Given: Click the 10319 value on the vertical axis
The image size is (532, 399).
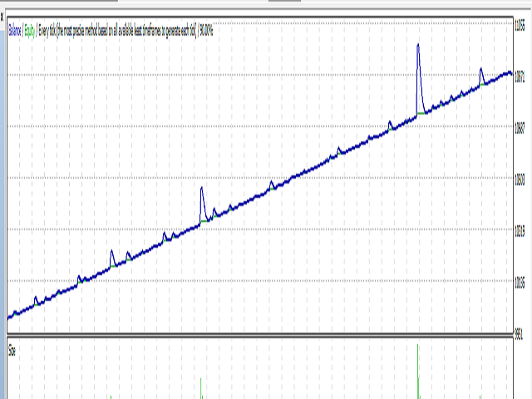Looking at the screenshot, I should coord(519,231).
